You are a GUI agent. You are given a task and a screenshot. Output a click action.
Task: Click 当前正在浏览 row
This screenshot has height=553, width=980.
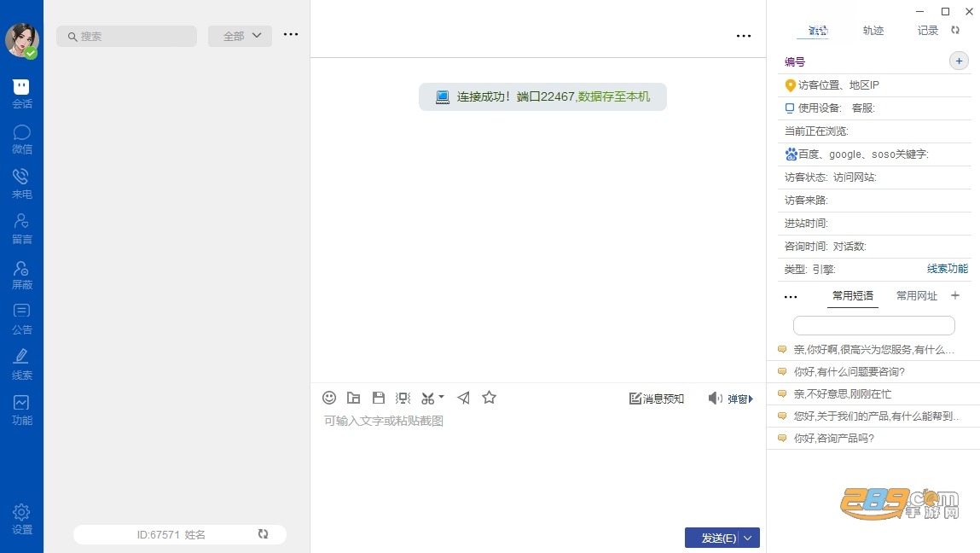point(874,131)
